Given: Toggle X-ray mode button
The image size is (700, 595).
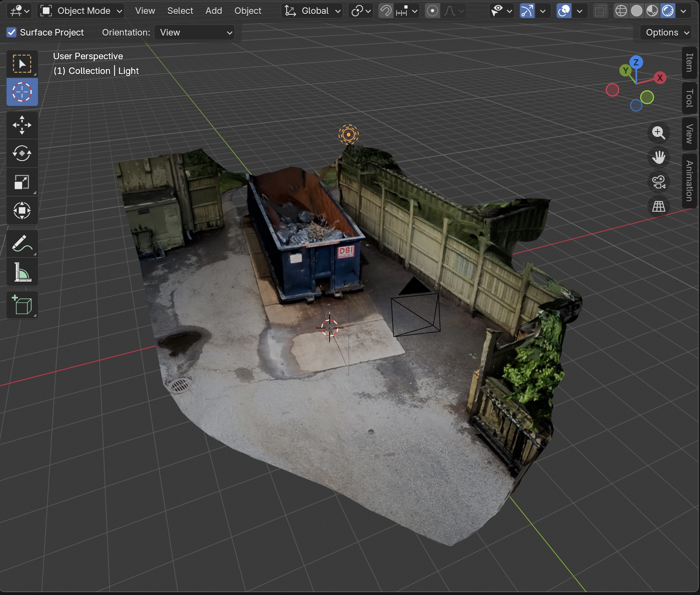Looking at the screenshot, I should click(600, 11).
